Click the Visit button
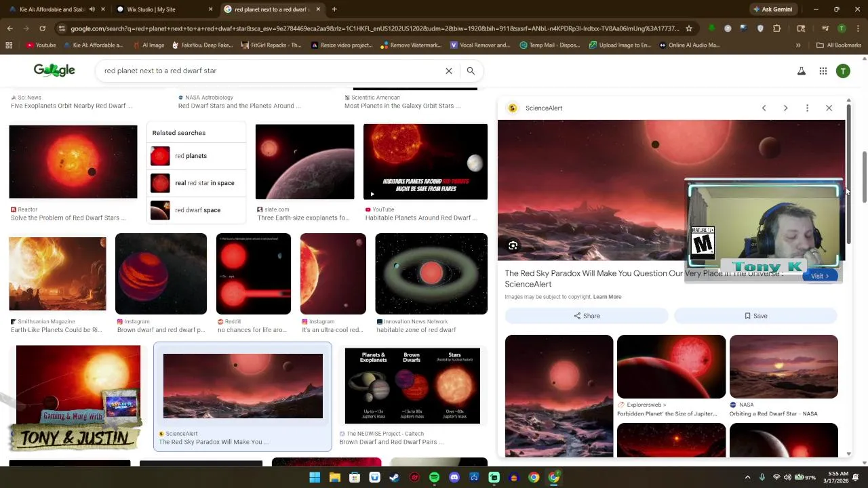868x488 pixels. 820,276
